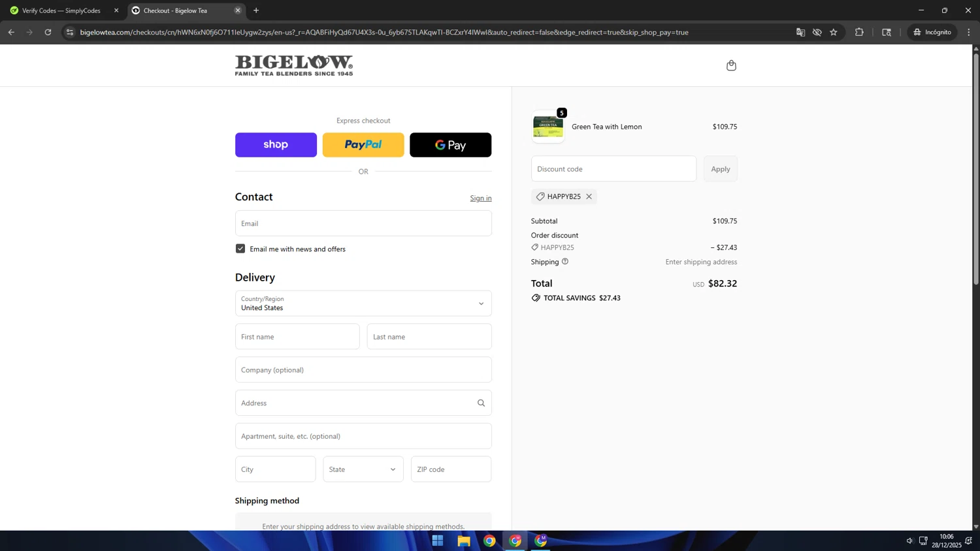
Task: Go back with the browser back arrow
Action: (11, 32)
